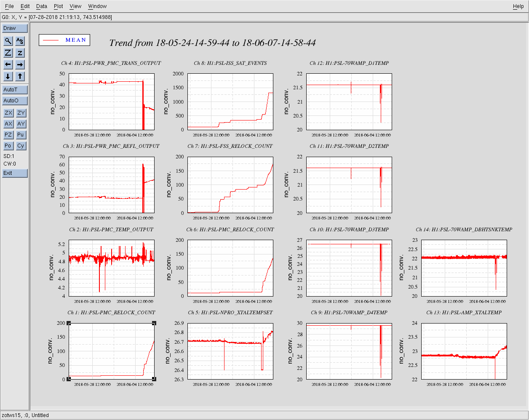
Task: Open the Plot menu
Action: [59, 6]
